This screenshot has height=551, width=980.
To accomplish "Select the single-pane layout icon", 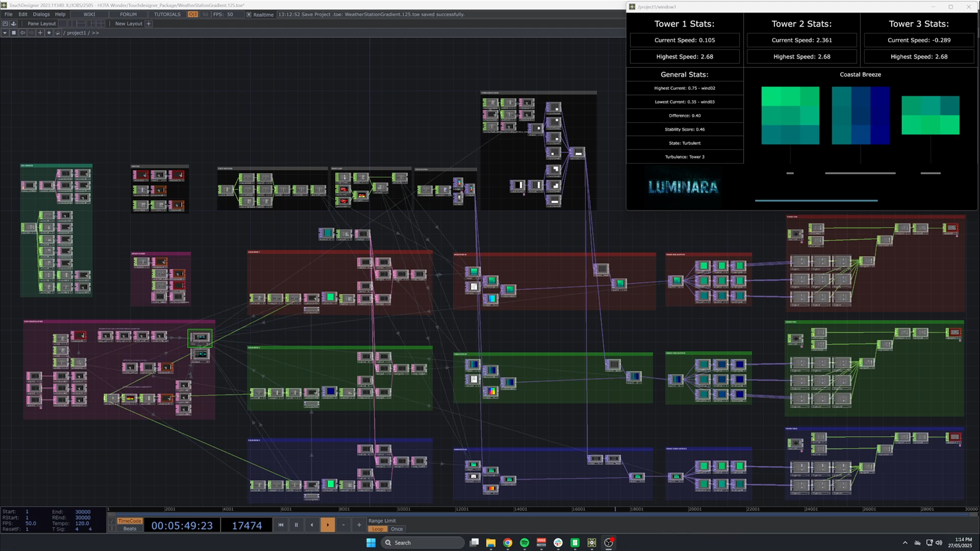I will [63, 23].
